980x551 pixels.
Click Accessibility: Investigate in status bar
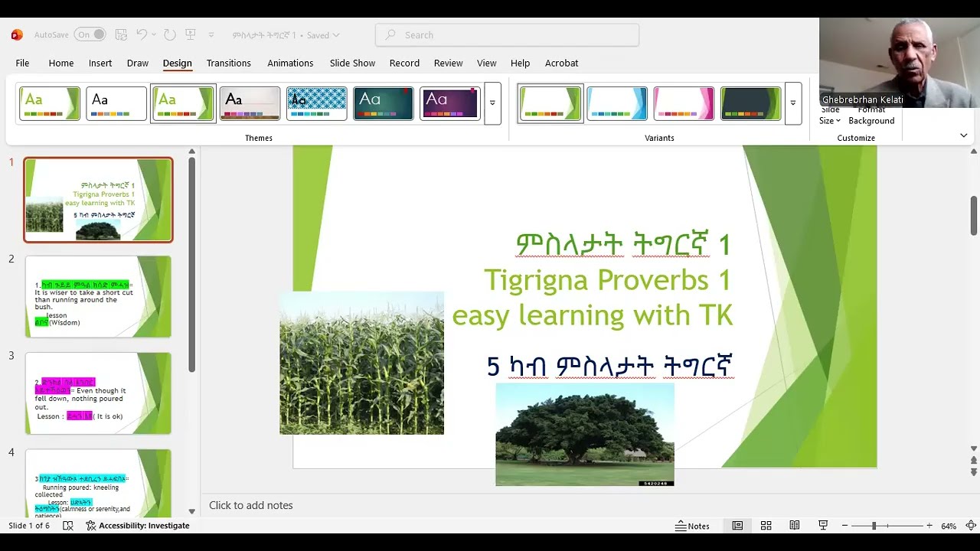pyautogui.click(x=138, y=526)
